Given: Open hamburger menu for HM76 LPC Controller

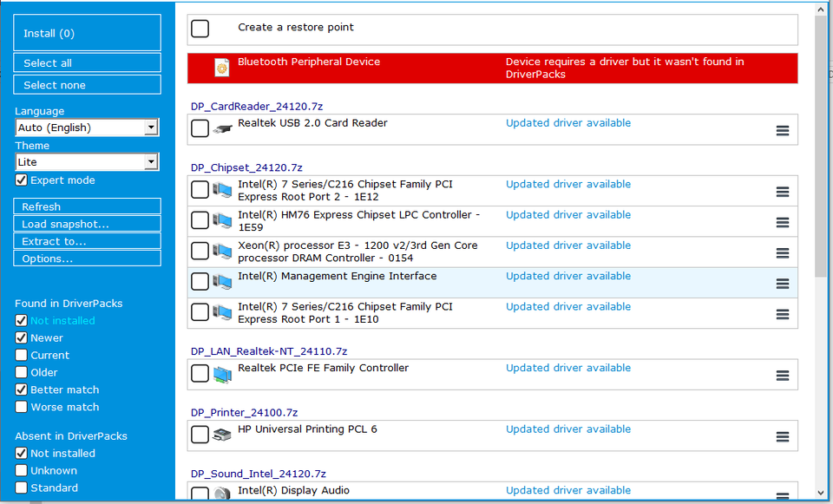Looking at the screenshot, I should click(782, 223).
